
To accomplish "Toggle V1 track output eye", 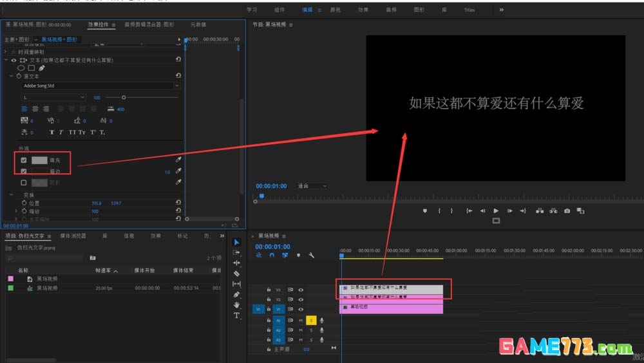I will pos(301,309).
